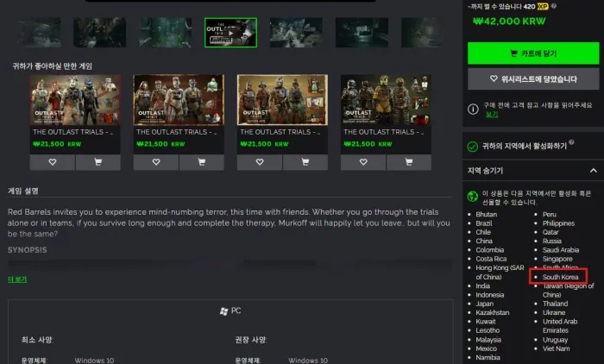The height and width of the screenshot is (364, 604).
Task: Wishlist the third Outlast Trials DLC card
Action: [260, 162]
